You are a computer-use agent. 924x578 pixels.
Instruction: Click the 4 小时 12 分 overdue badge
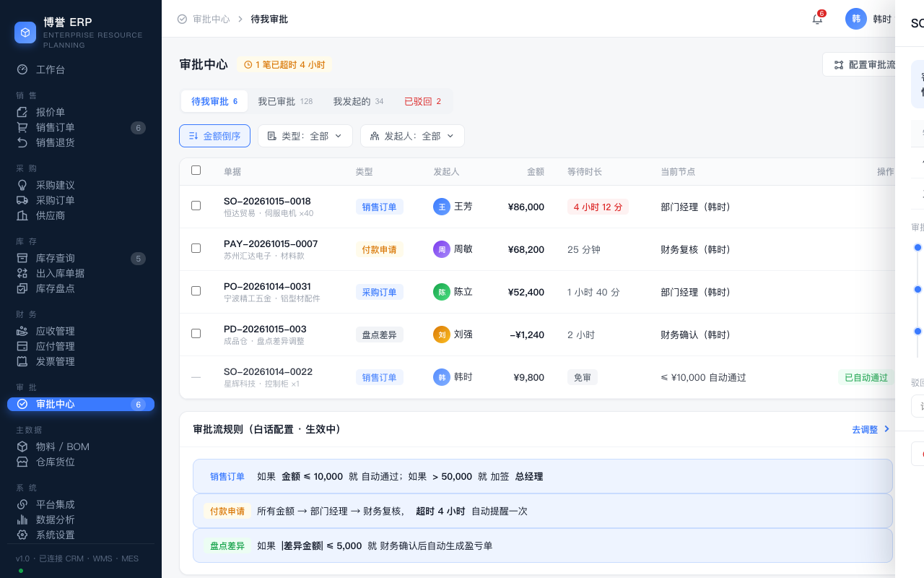598,207
